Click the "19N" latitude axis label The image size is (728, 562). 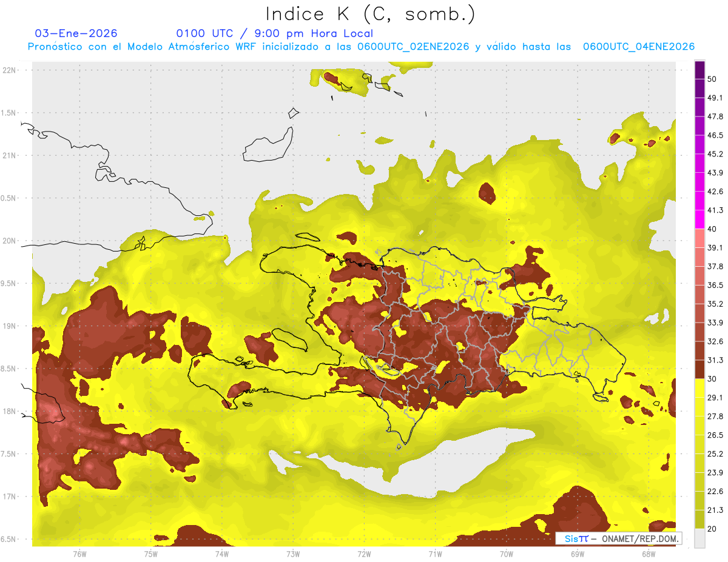point(9,326)
